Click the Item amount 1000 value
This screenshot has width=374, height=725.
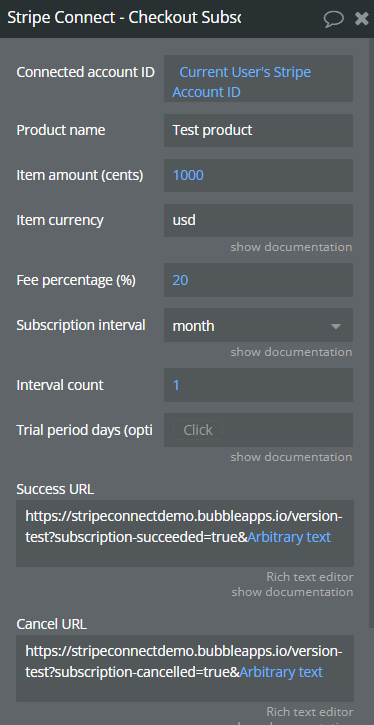(x=188, y=175)
